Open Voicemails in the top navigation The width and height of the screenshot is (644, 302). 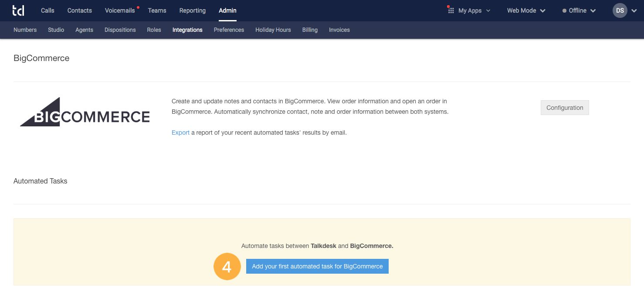click(x=120, y=10)
